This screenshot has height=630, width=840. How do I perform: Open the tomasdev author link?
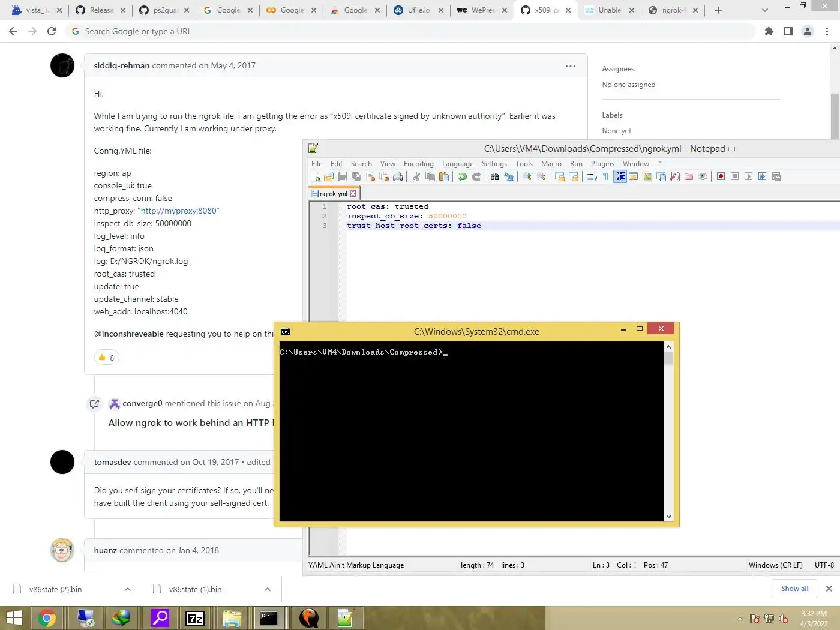112,463
